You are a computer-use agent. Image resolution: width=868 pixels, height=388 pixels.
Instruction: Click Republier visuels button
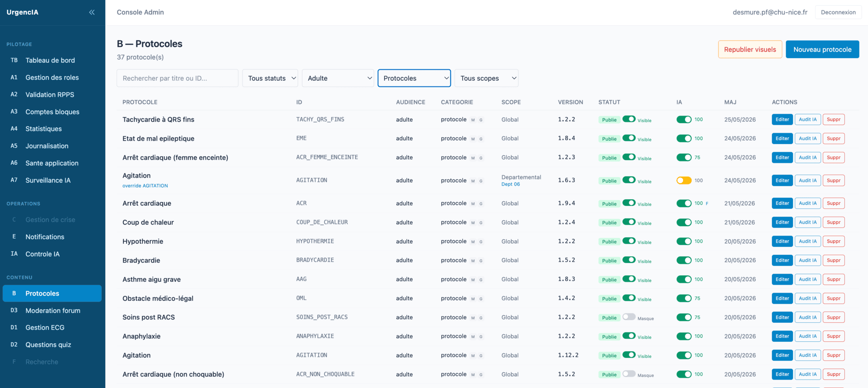(750, 50)
